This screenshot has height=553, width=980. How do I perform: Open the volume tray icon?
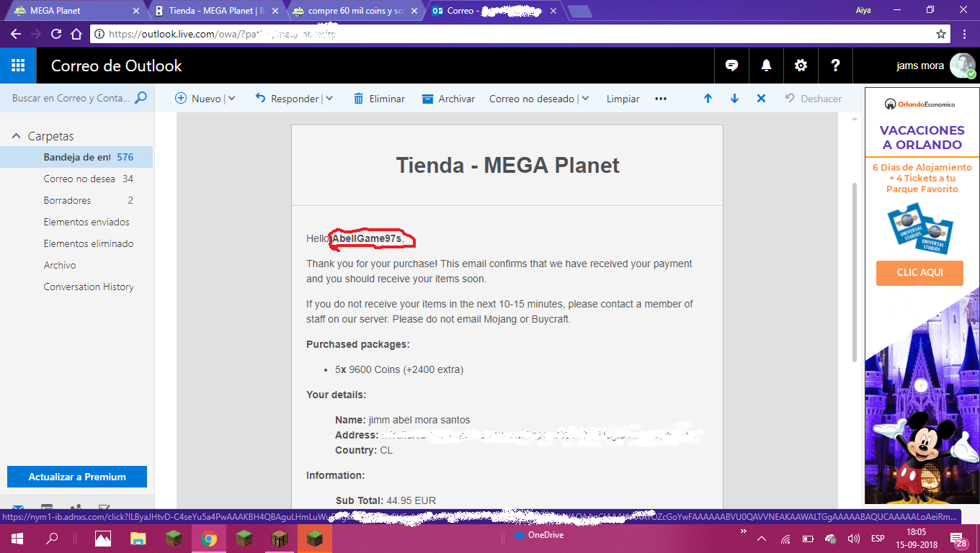pyautogui.click(x=854, y=539)
